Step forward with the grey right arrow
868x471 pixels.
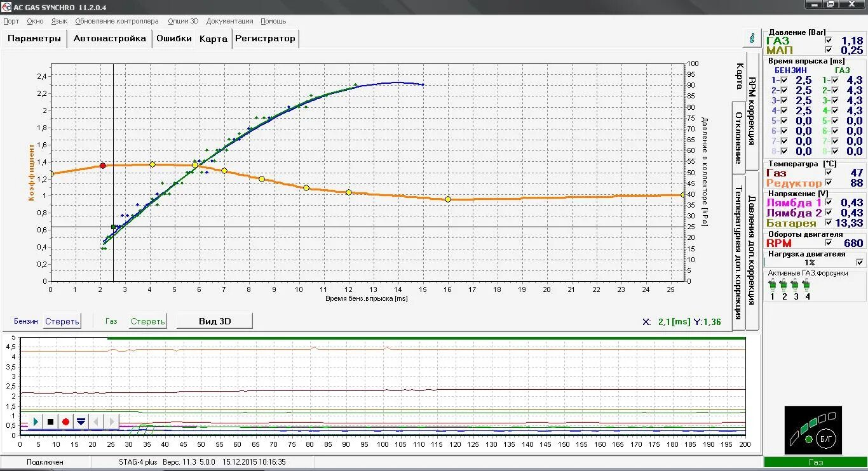coord(111,421)
